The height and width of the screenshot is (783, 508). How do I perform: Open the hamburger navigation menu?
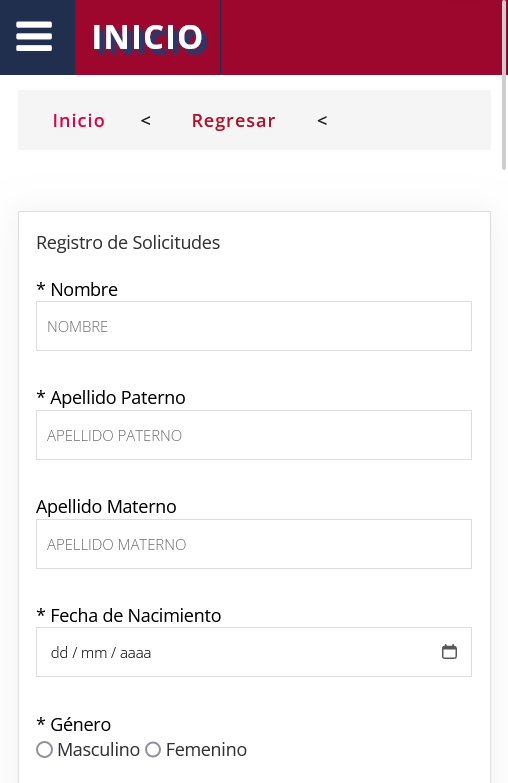34,36
